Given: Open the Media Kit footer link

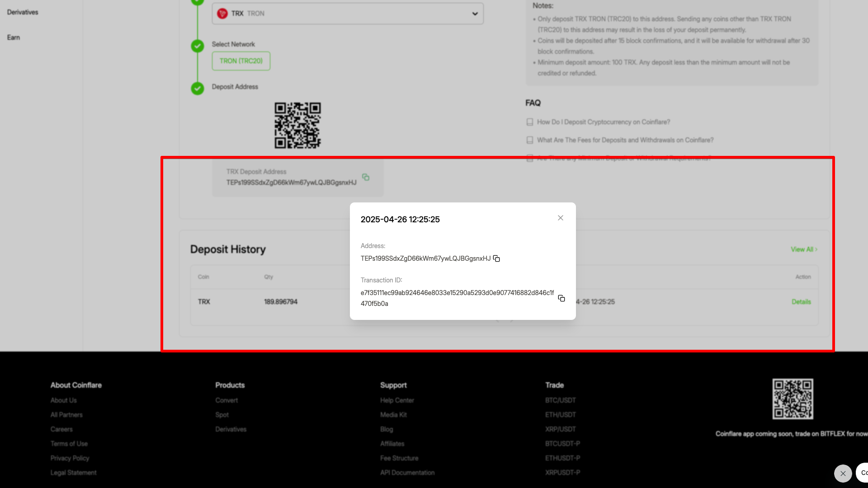Looking at the screenshot, I should click(x=394, y=415).
